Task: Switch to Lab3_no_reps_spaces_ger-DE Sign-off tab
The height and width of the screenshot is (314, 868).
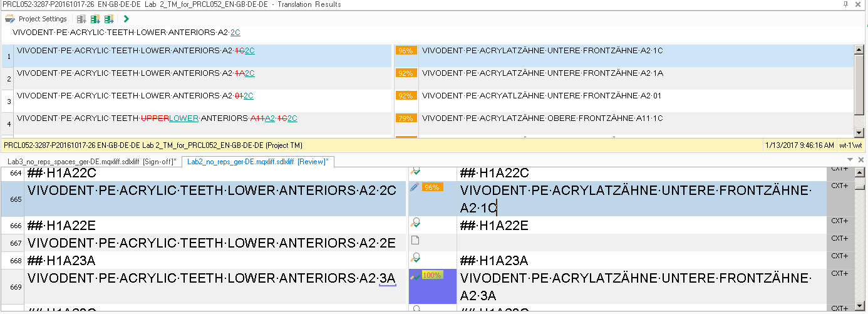Action: pyautogui.click(x=91, y=162)
